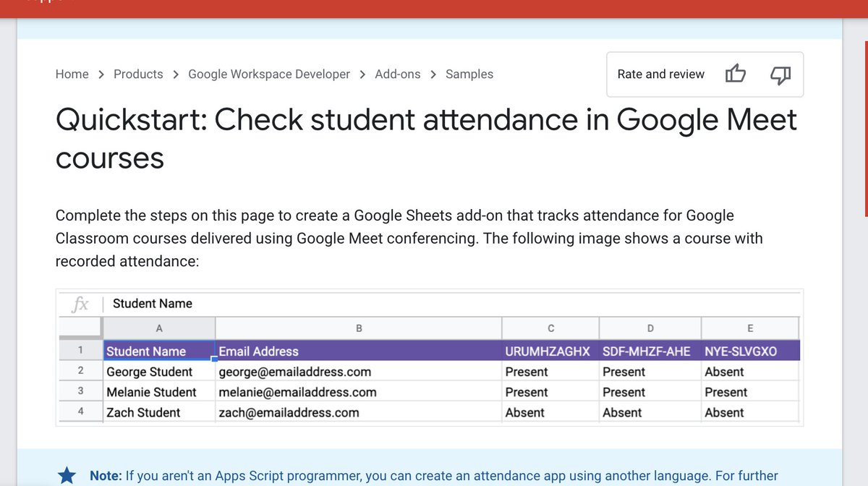Click row number 2 in sheet image

(80, 371)
